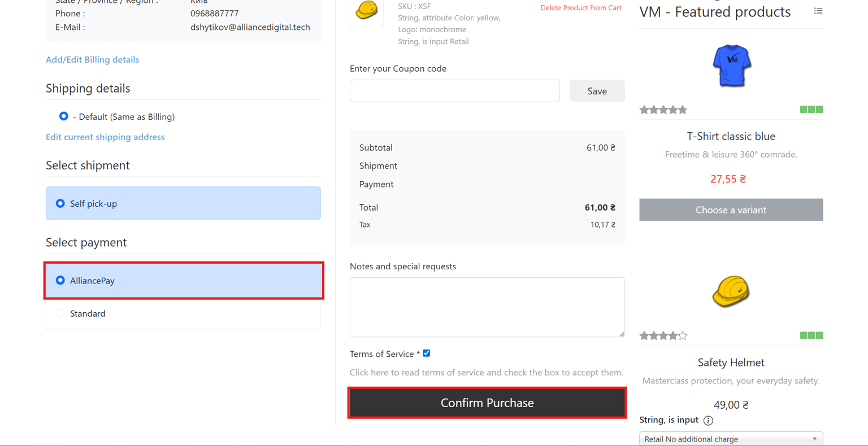Viewport: 868px width, 446px height.
Task: Click the green stock indicator for Safety Helmet
Action: pos(811,335)
